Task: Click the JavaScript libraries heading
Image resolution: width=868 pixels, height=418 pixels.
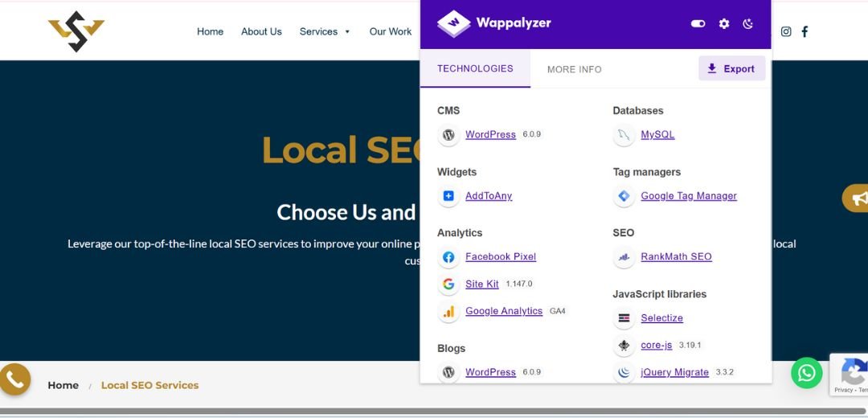Action: 659,294
